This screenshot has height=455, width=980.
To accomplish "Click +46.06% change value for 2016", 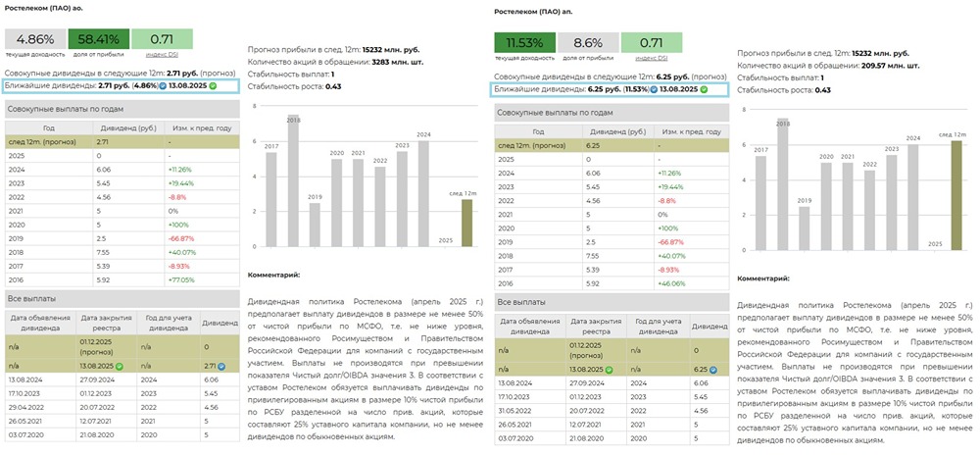I will coord(671,283).
